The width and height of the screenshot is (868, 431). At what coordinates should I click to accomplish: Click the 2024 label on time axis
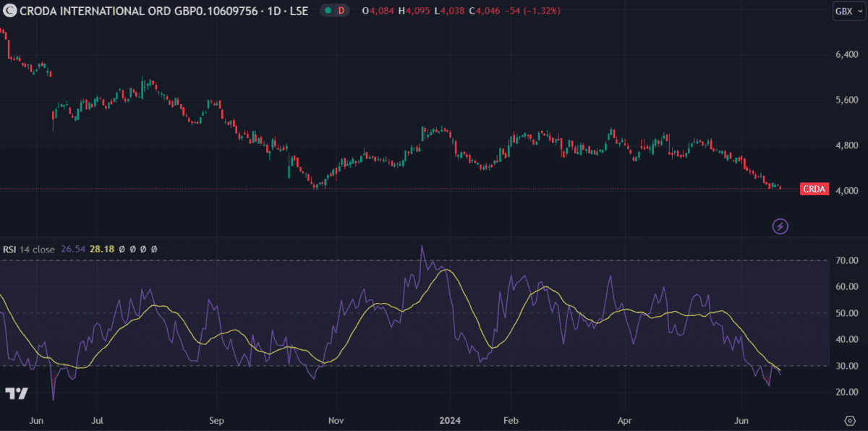click(449, 420)
